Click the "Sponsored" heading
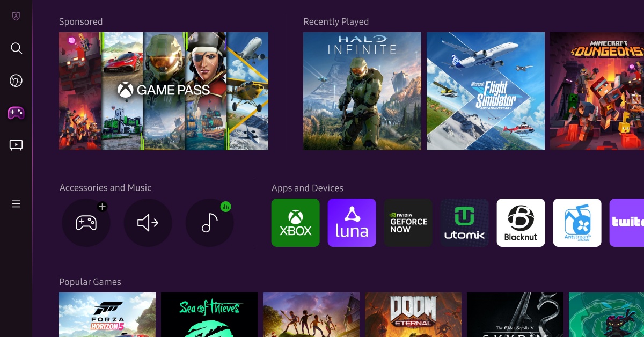Image resolution: width=644 pixels, height=337 pixels. [x=80, y=22]
